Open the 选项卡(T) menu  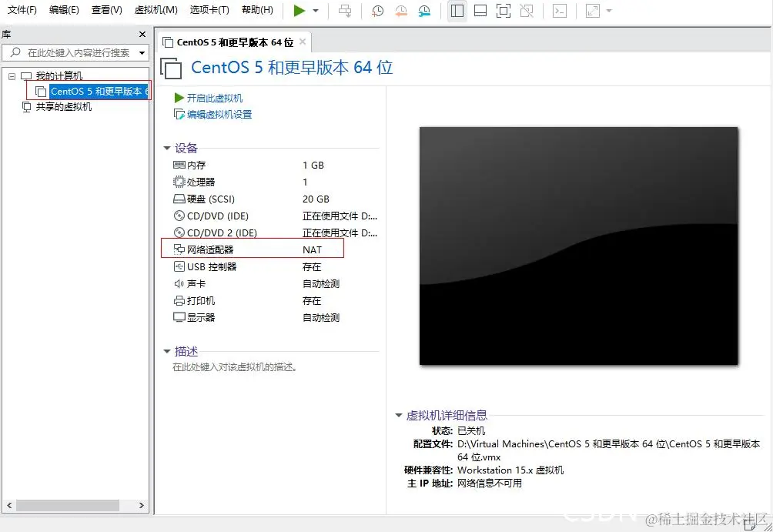[x=209, y=10]
